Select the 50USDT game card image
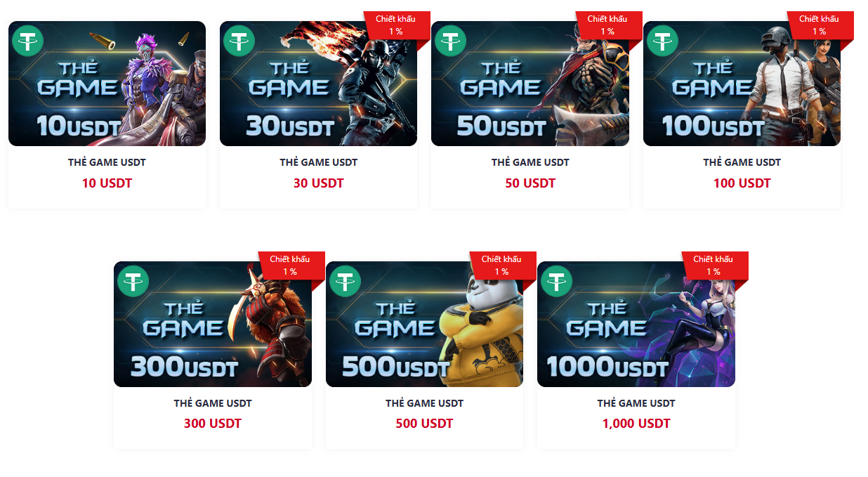868x477 pixels. (x=530, y=84)
